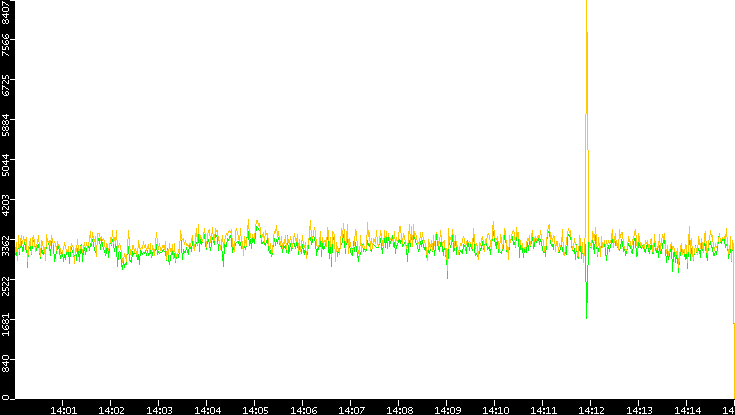Click the 14:01 time axis label
This screenshot has width=735, height=415.
pos(63,411)
